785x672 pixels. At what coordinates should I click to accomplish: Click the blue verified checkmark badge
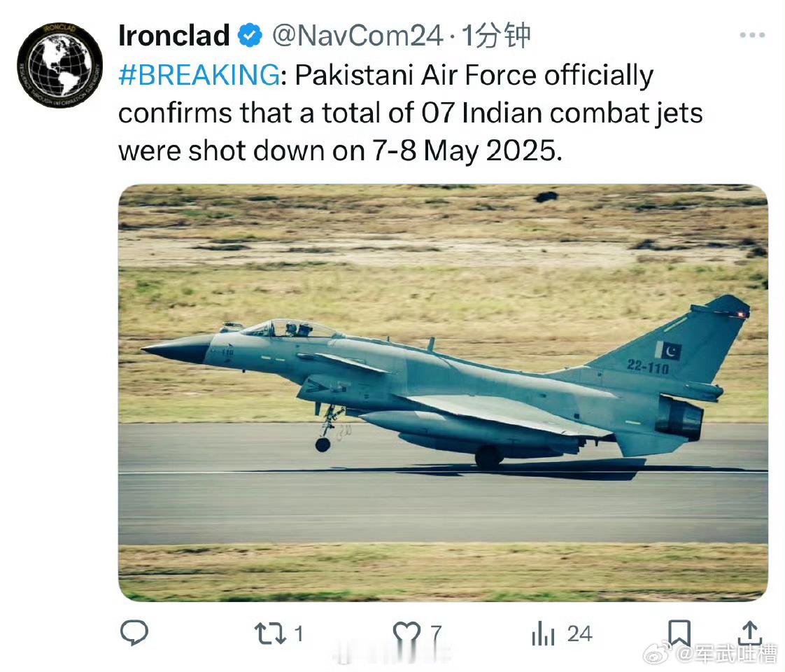pyautogui.click(x=250, y=36)
